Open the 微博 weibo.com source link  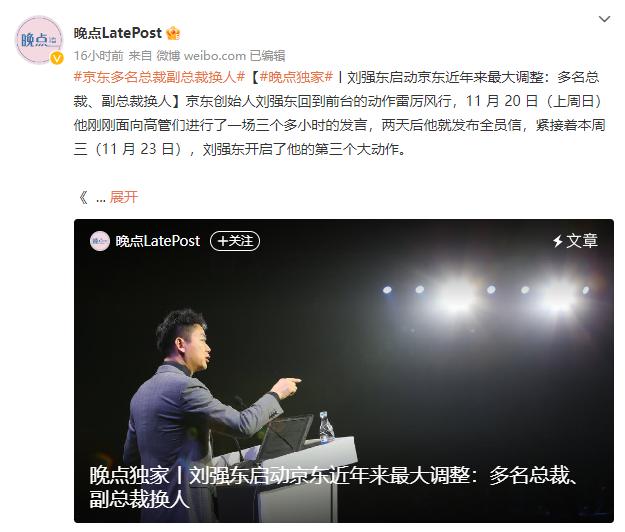click(x=201, y=56)
